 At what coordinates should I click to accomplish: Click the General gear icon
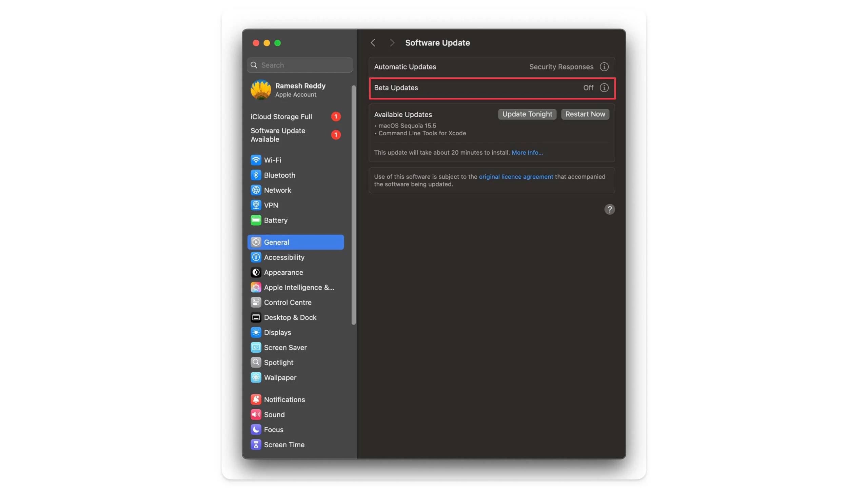click(256, 242)
